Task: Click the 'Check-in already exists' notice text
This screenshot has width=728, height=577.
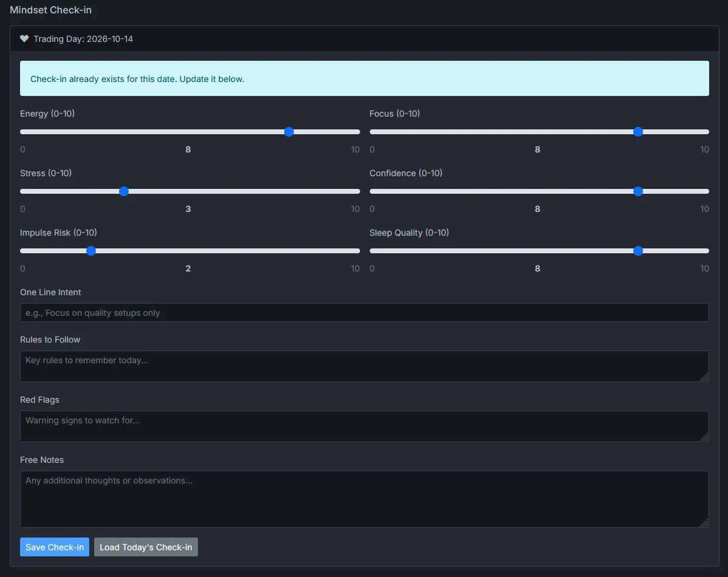Action: pos(137,79)
